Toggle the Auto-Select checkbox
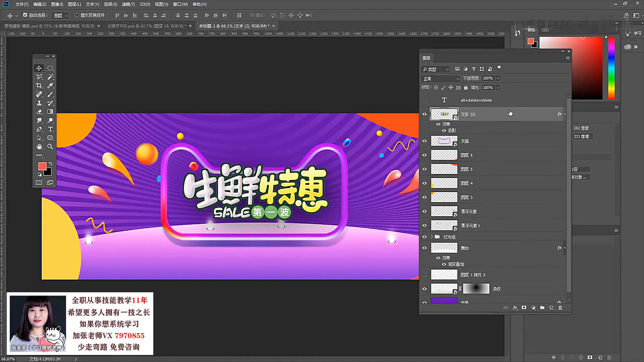Viewport: 644px width, 362px height. coord(25,15)
